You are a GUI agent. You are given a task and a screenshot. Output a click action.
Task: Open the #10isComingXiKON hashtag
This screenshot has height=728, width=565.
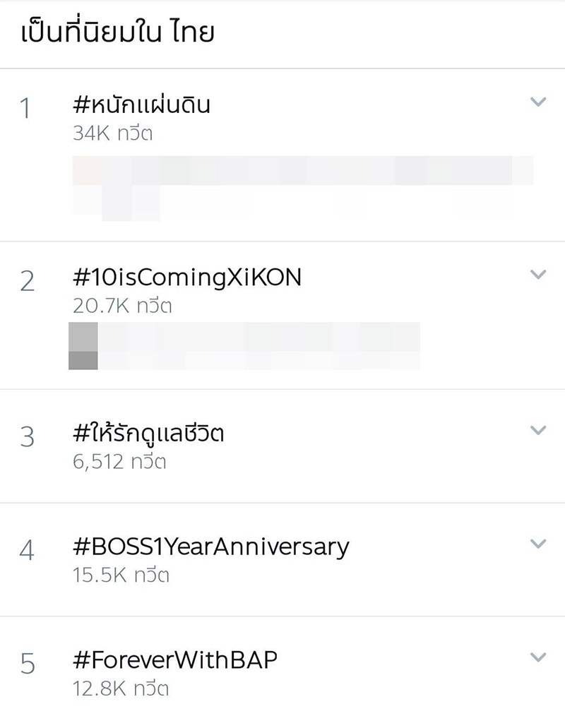coord(186,278)
